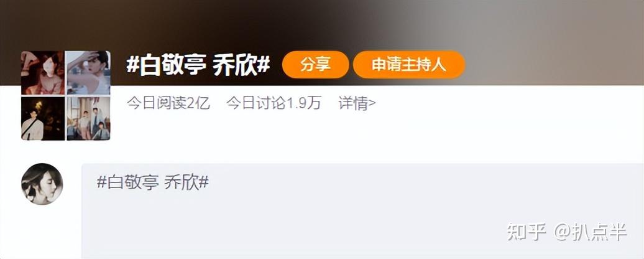Click the #白敬亭 乔欣# hashtag inside the text box
Image resolution: width=644 pixels, height=259 pixels.
[x=153, y=182]
